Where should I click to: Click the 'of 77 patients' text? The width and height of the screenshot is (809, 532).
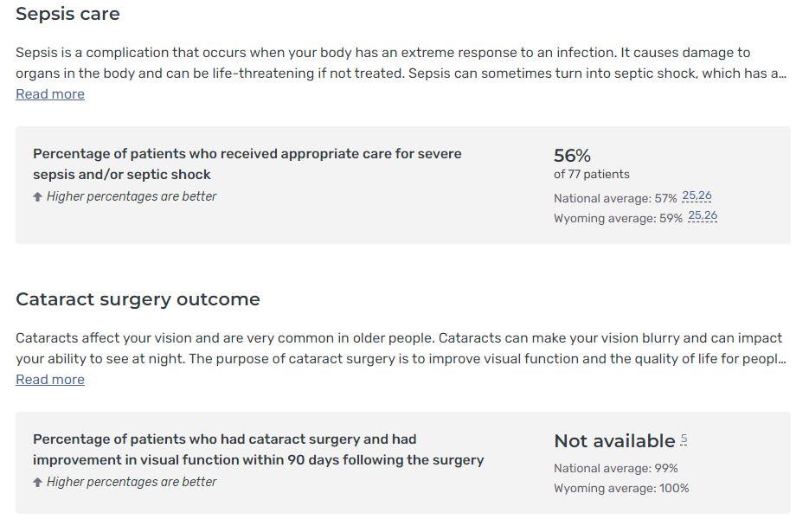click(592, 174)
